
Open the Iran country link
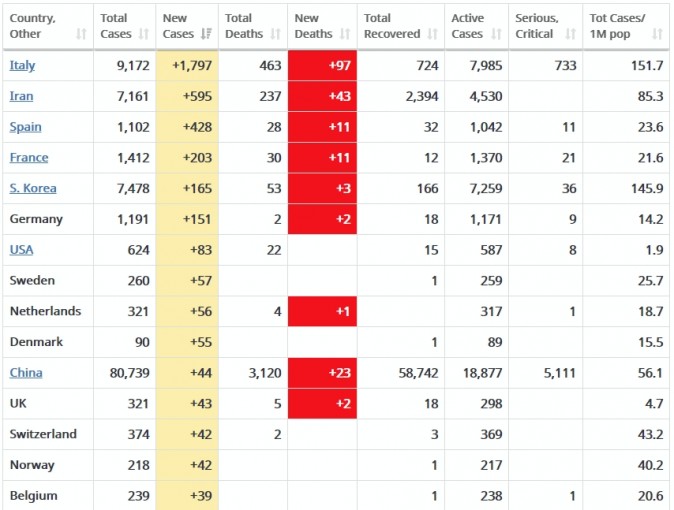click(21, 96)
